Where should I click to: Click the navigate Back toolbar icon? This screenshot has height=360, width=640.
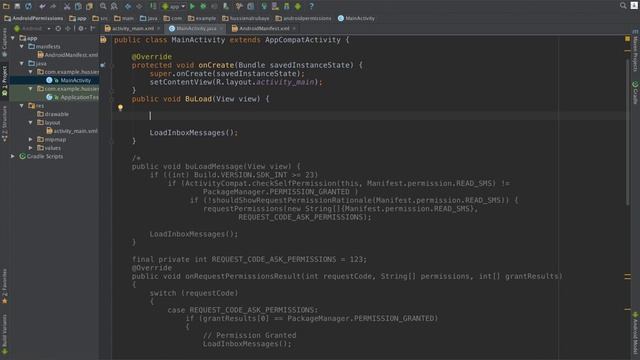(x=128, y=6)
